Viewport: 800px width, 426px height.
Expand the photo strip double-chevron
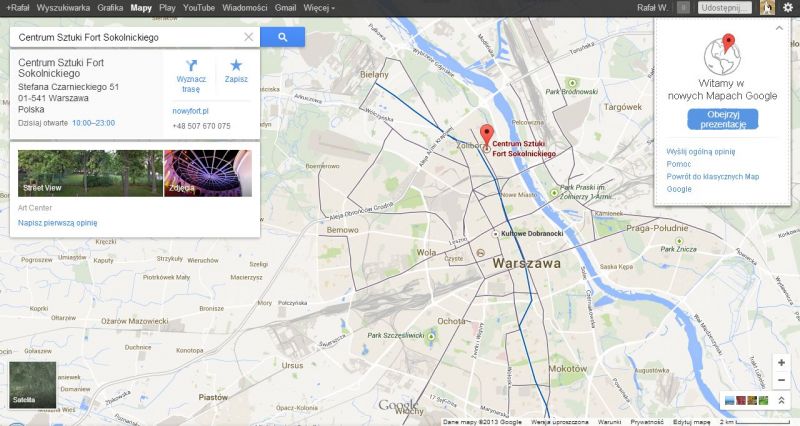(x=781, y=400)
